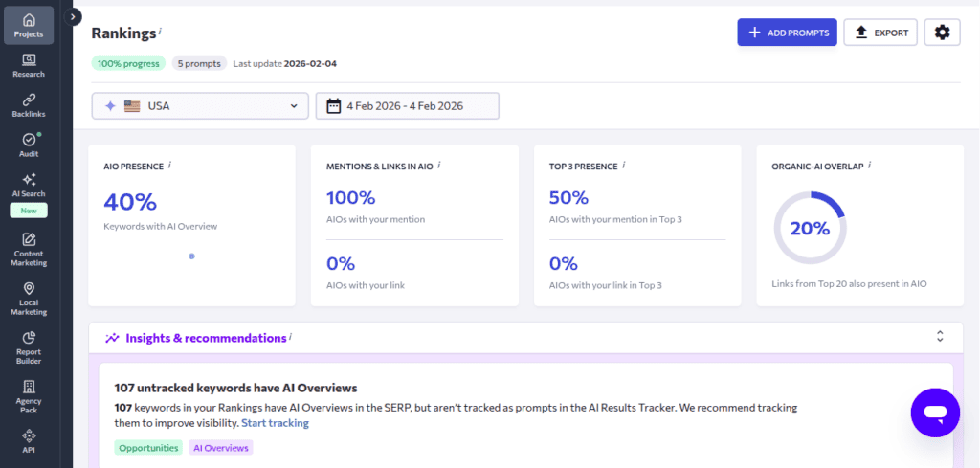Click the Organic-AI Overlap 20% donut chart

pos(810,228)
